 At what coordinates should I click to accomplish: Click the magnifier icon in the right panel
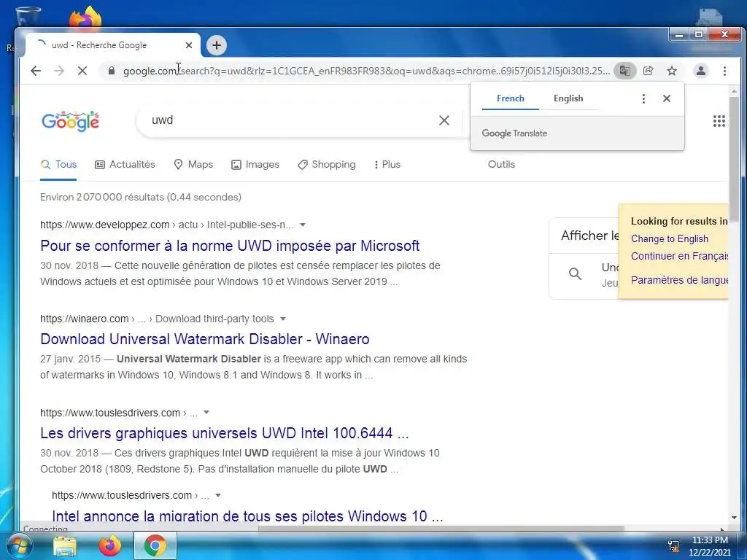575,274
